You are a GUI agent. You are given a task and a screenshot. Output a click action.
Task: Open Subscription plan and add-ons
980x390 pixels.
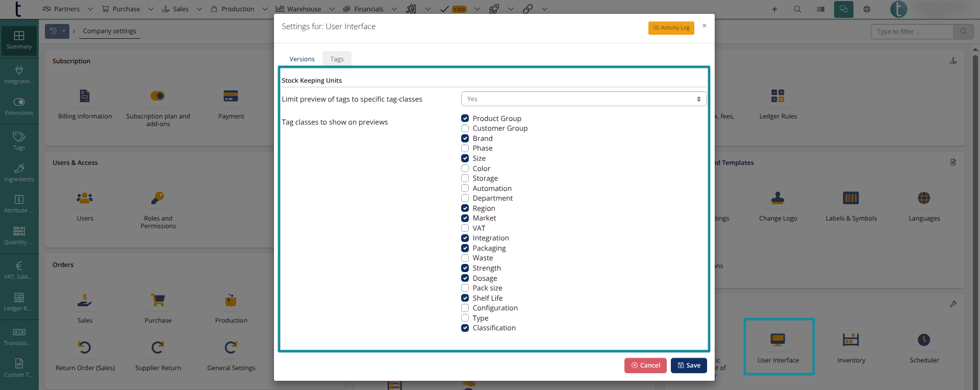tap(158, 107)
